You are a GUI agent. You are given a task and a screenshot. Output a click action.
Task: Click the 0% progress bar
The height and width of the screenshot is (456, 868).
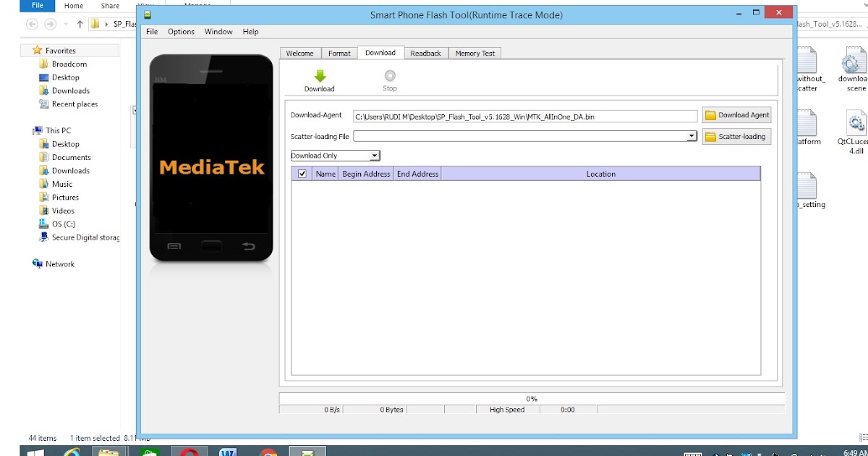click(x=532, y=399)
